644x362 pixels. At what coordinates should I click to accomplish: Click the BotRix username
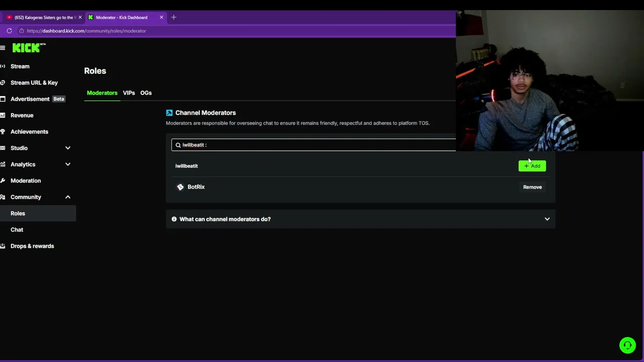(196, 187)
